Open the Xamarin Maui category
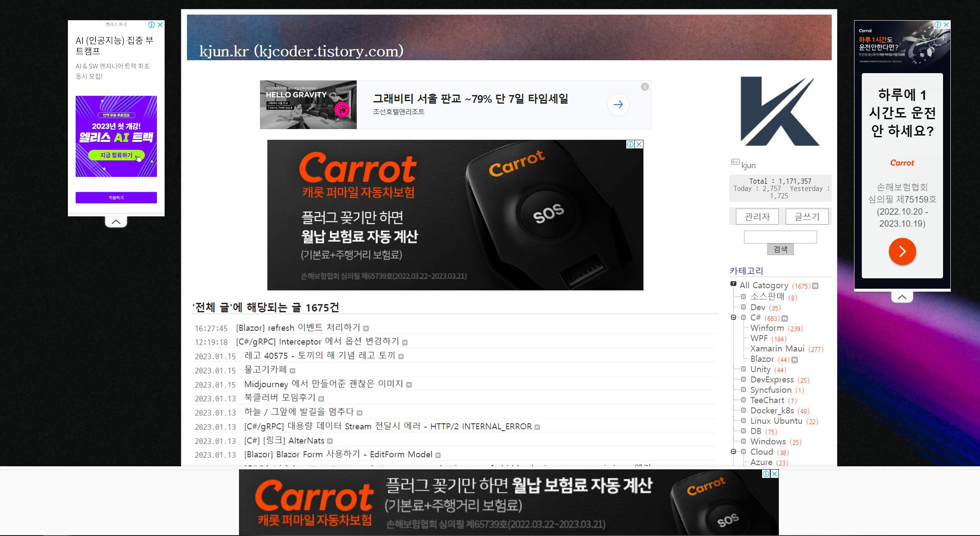This screenshot has width=980, height=536. coord(777,348)
